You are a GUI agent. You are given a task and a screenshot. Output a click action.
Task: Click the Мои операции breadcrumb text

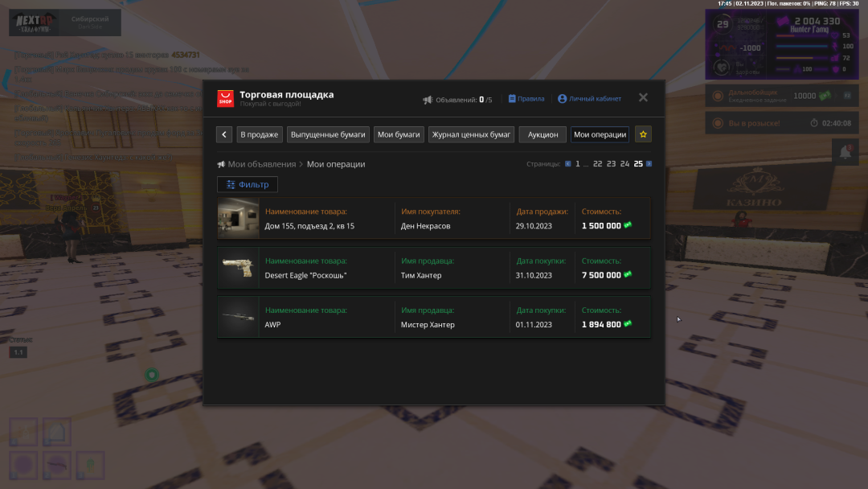click(336, 164)
